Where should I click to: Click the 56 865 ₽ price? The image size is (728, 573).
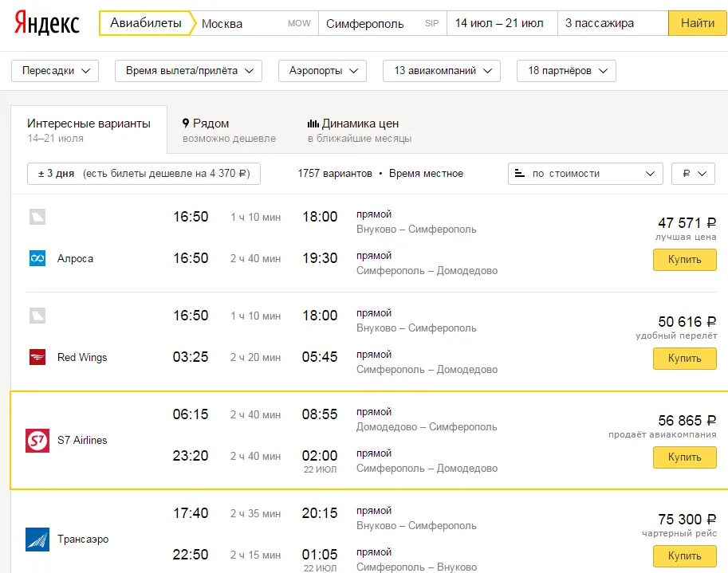pyautogui.click(x=687, y=421)
